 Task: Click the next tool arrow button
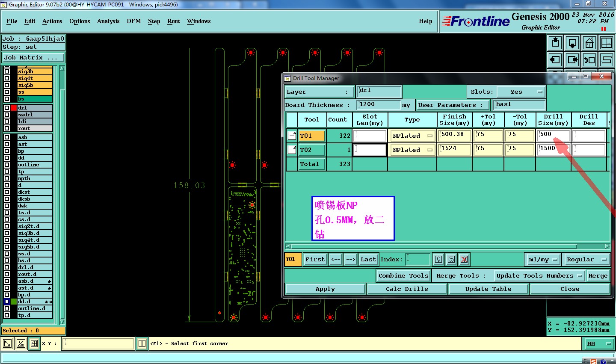[350, 259]
